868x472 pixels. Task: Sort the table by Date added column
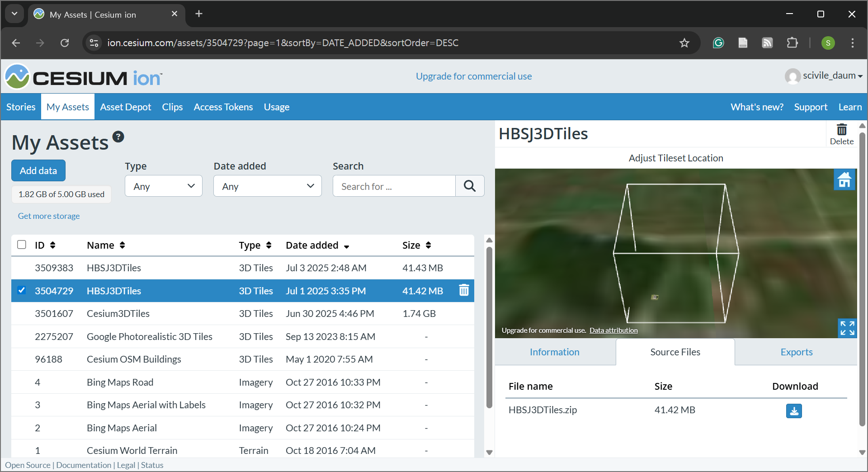pyautogui.click(x=317, y=245)
